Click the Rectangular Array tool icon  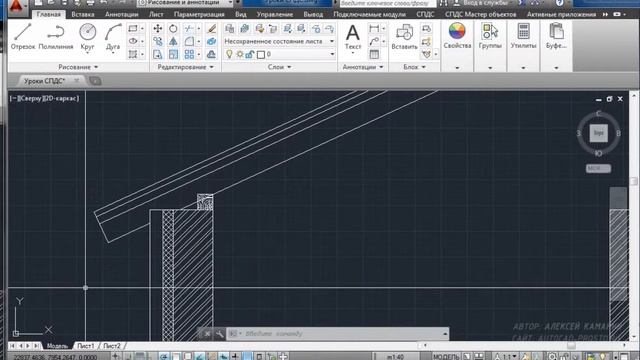pos(189,54)
